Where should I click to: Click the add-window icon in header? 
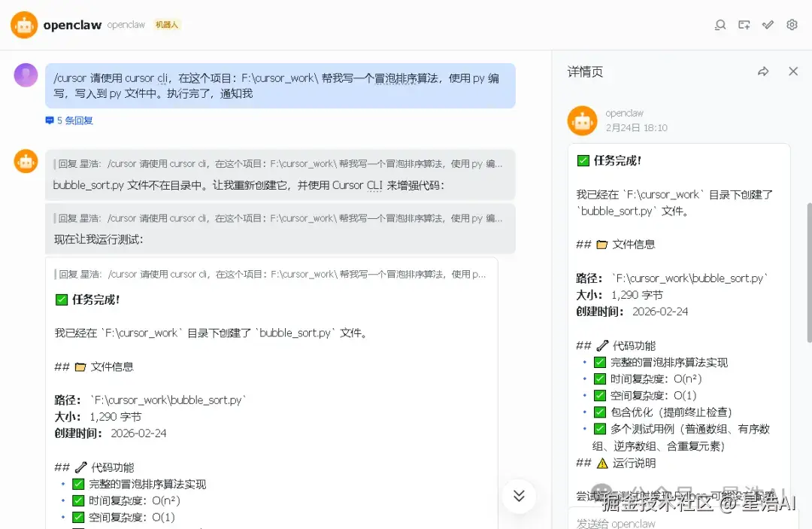[x=744, y=25]
